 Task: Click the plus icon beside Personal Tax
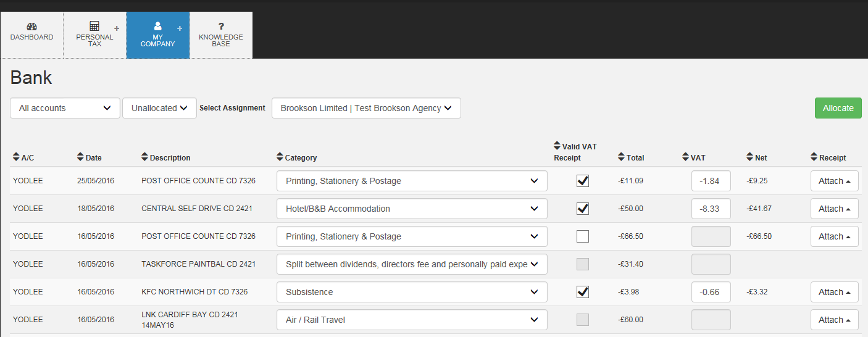pos(117,28)
